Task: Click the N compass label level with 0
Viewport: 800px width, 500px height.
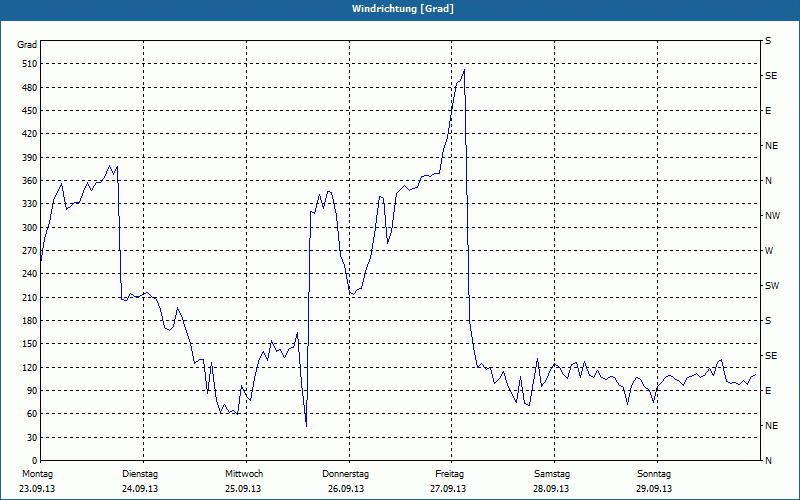Action: (x=768, y=461)
